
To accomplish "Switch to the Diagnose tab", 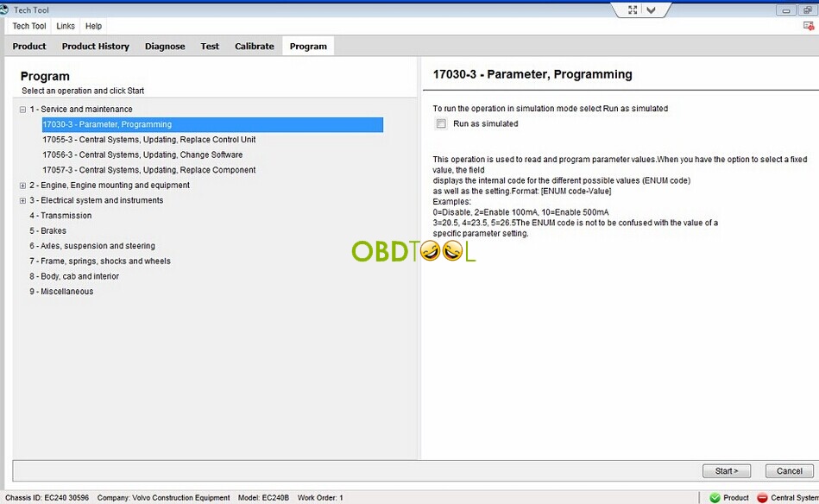I will pos(165,46).
